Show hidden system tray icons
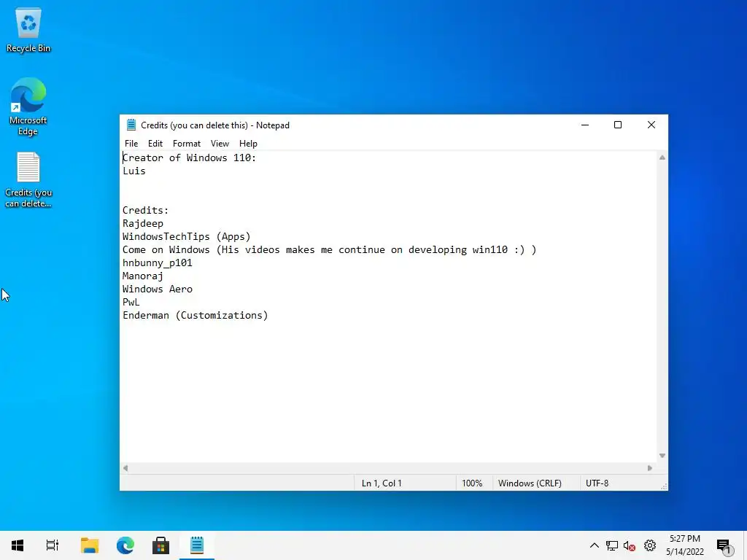Screen dimensions: 747x560 [x=594, y=545]
